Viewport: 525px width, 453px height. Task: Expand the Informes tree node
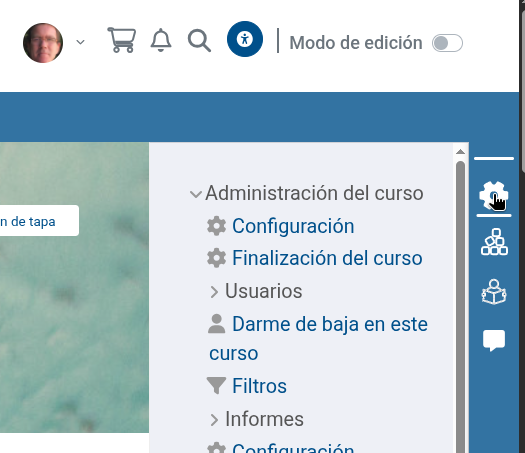coord(214,420)
